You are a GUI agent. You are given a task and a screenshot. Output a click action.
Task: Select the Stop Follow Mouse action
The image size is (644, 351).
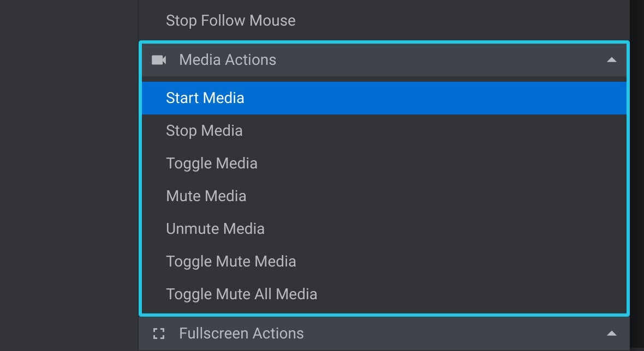pos(230,21)
